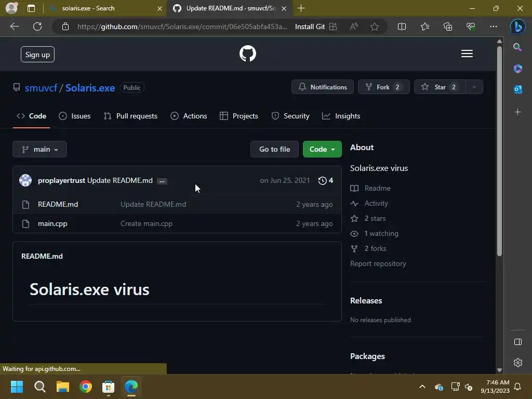
Task: Star the repository
Action: [440, 87]
